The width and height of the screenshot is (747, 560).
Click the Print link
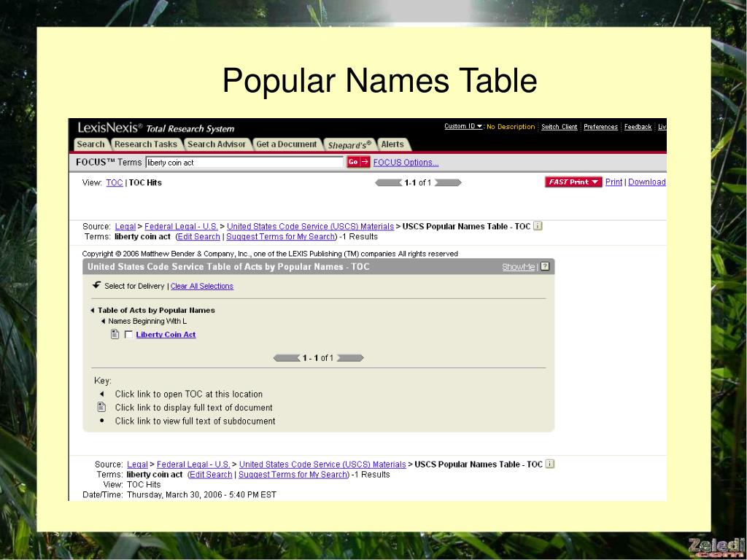tap(614, 182)
